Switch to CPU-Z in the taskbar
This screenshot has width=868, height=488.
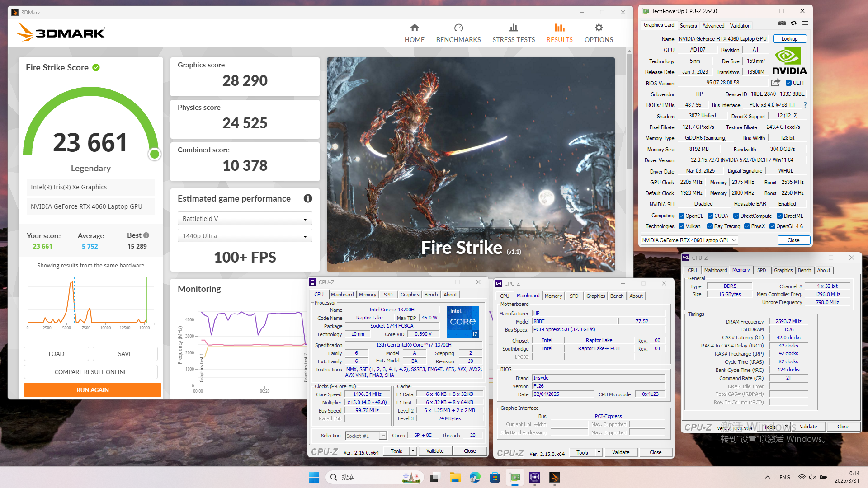click(x=535, y=477)
